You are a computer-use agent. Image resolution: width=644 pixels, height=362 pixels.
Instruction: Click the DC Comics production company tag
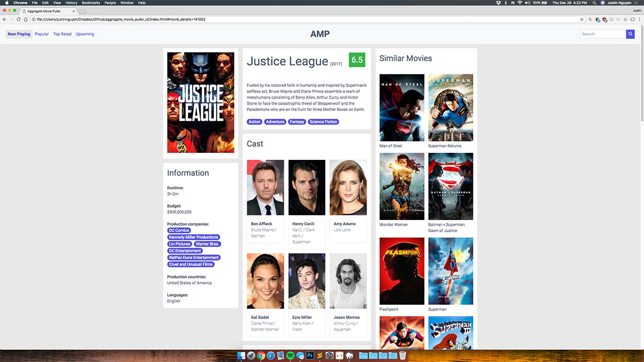(x=179, y=231)
